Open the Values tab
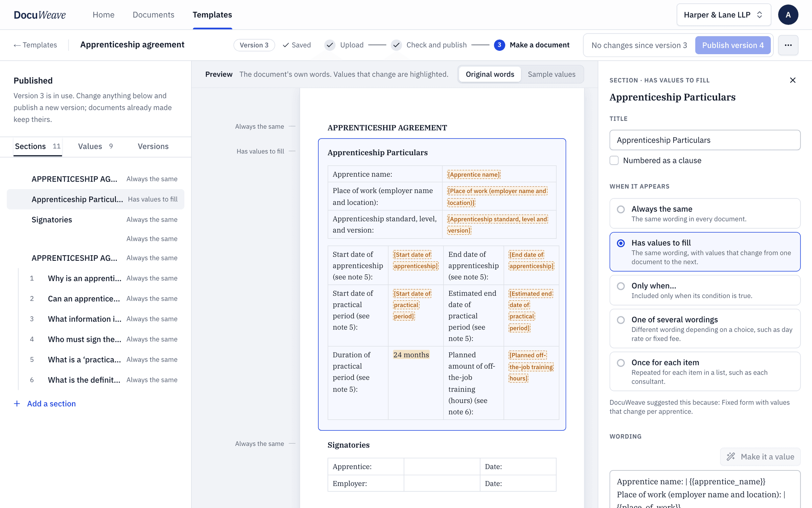Screen dimensions: 812x508 coord(95,146)
